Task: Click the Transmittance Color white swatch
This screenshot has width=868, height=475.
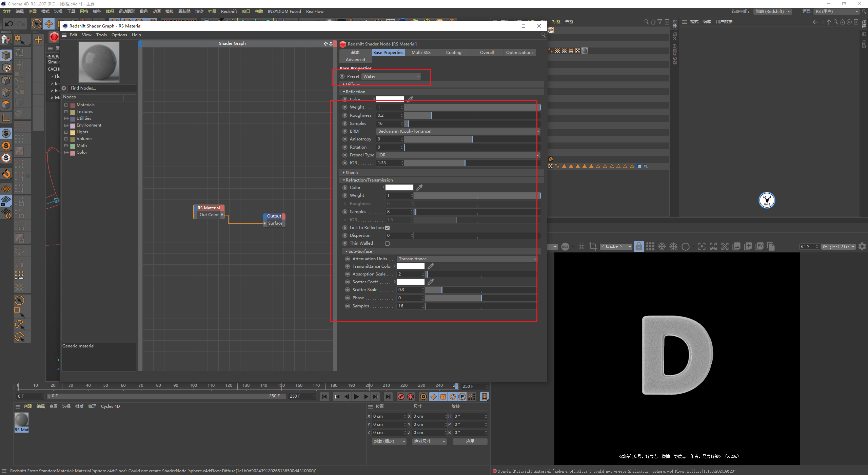Action: pos(410,266)
